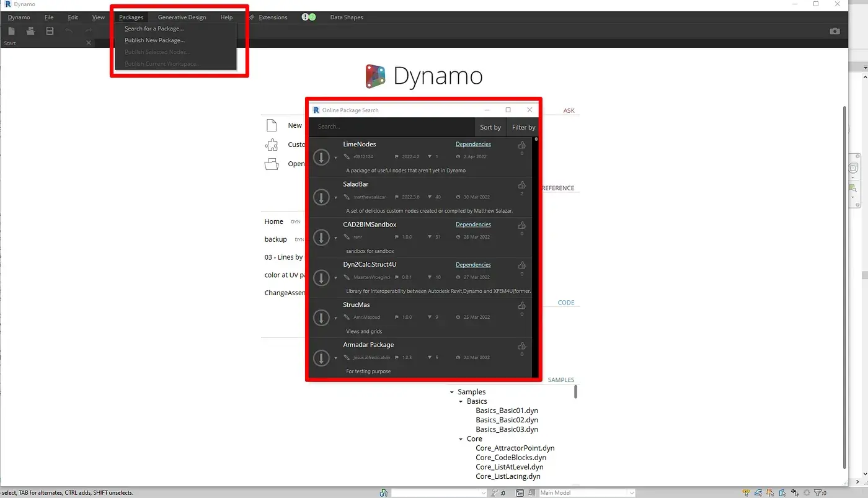Click the notifications alert indicator icon

(308, 17)
